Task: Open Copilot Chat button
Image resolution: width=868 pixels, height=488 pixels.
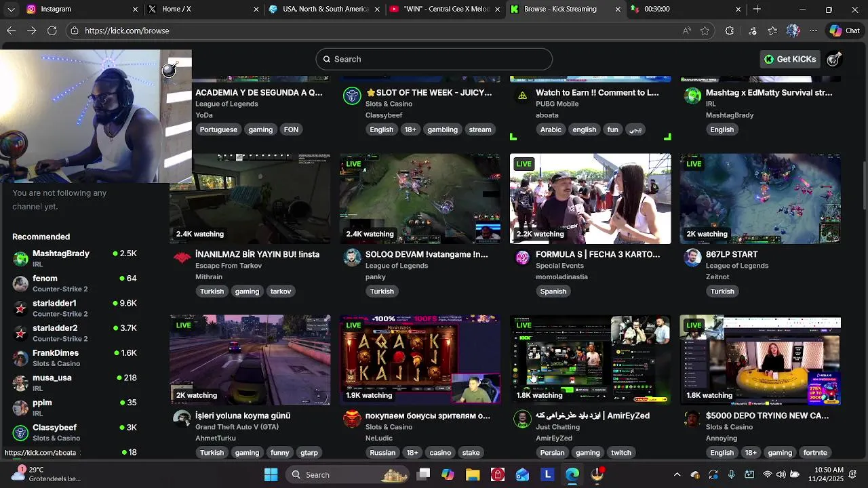Action: (845, 30)
